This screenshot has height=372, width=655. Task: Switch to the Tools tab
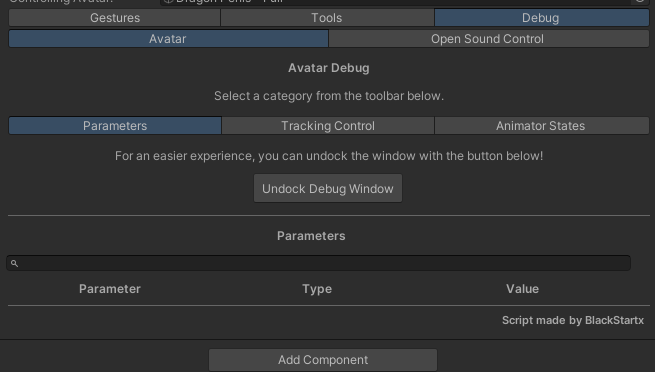click(x=327, y=18)
